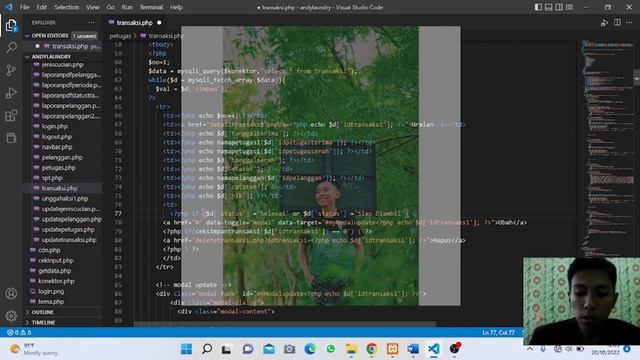The height and width of the screenshot is (360, 640).
Task: Open Microsoft Edge from taskbar
Action: [x=310, y=349]
